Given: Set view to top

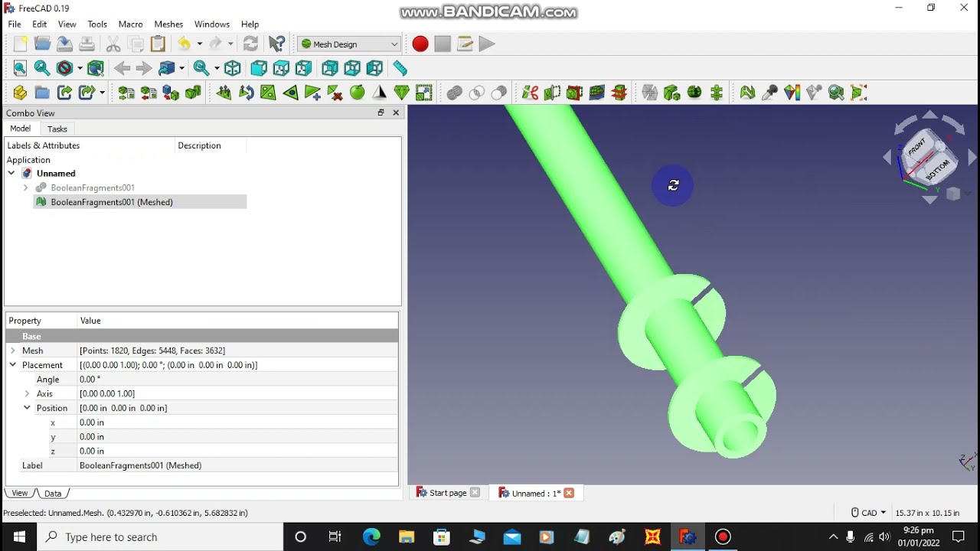Looking at the screenshot, I should [281, 68].
